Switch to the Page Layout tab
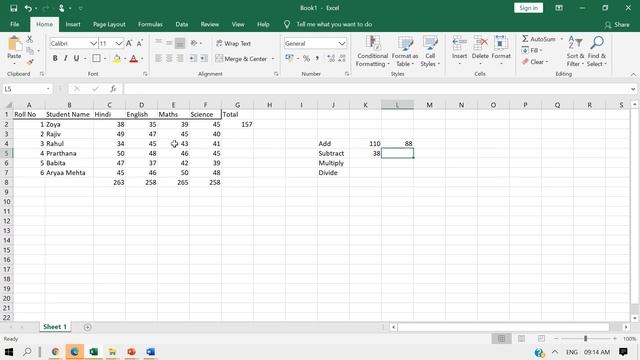Image resolution: width=640 pixels, height=360 pixels. pos(109,24)
